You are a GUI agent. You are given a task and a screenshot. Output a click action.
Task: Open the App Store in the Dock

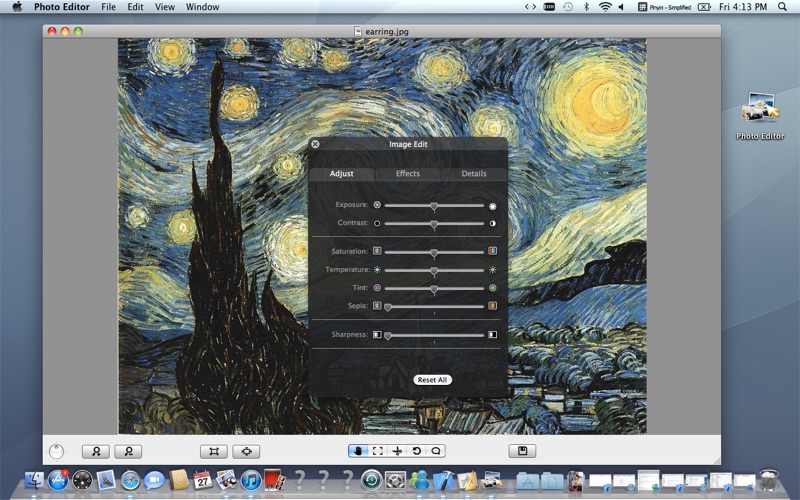58,480
